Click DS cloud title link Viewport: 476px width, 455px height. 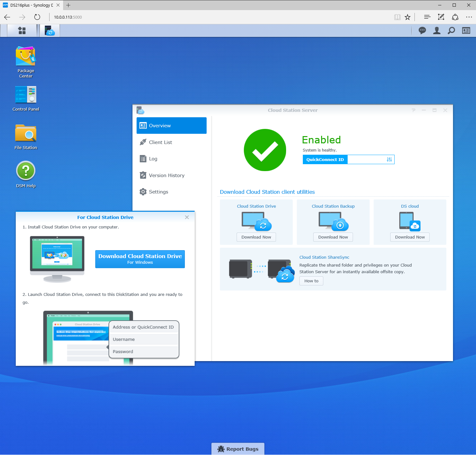click(410, 206)
